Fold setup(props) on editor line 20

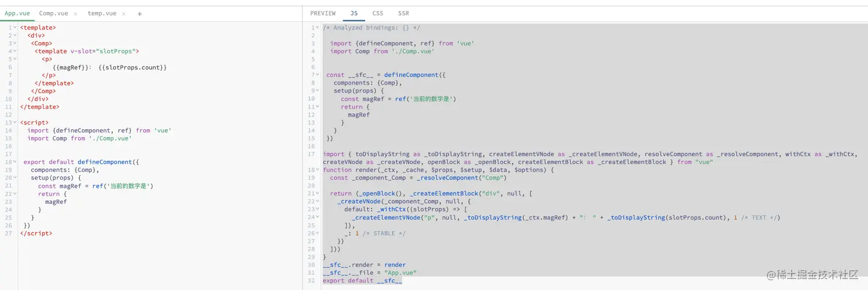(15, 178)
